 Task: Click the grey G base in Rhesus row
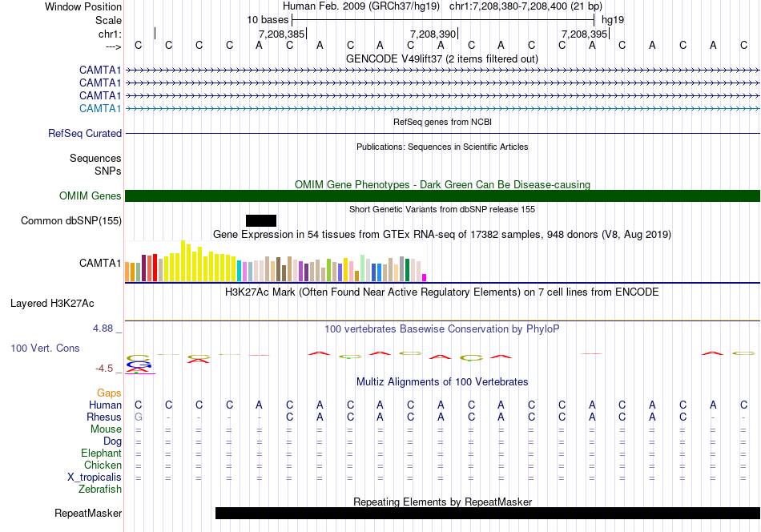pyautogui.click(x=139, y=417)
